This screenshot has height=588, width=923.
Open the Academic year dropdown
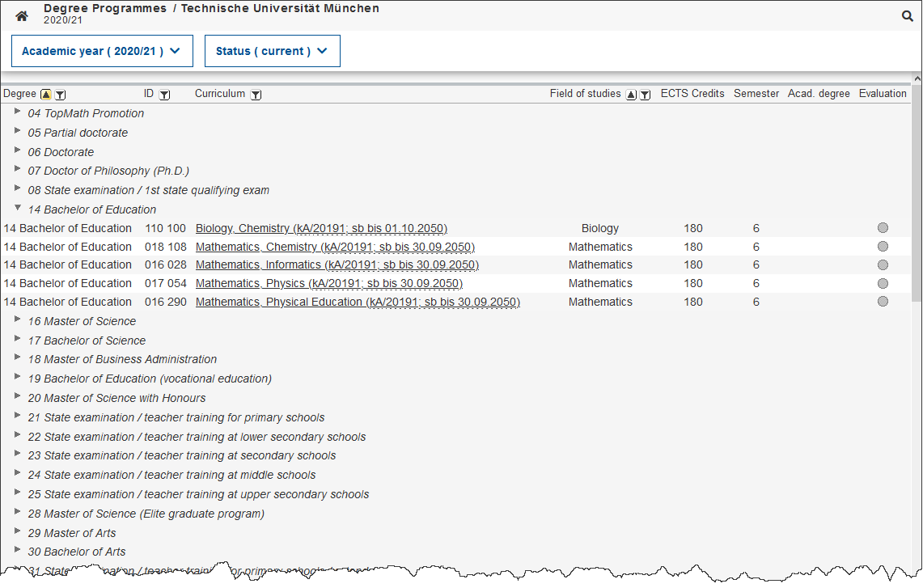pos(102,51)
